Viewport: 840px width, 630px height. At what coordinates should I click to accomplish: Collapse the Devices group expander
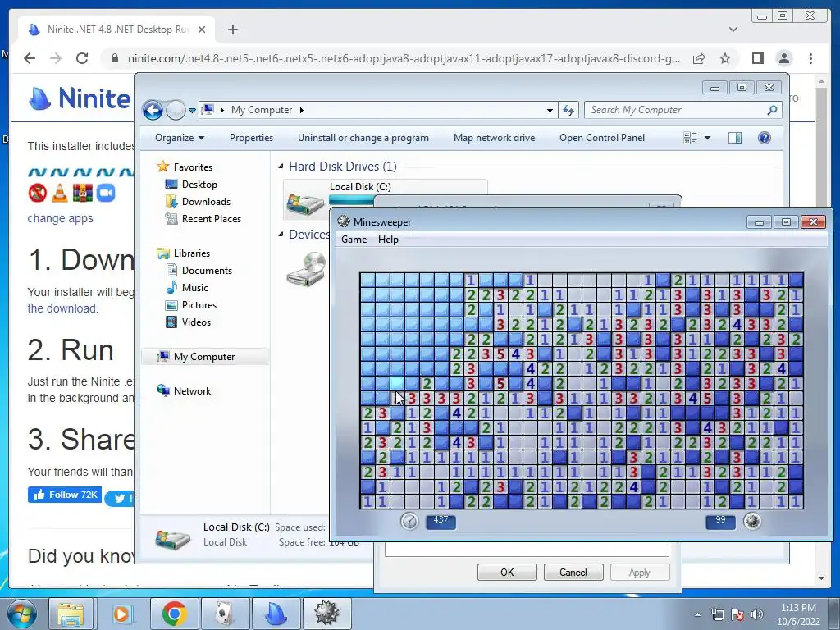click(281, 234)
